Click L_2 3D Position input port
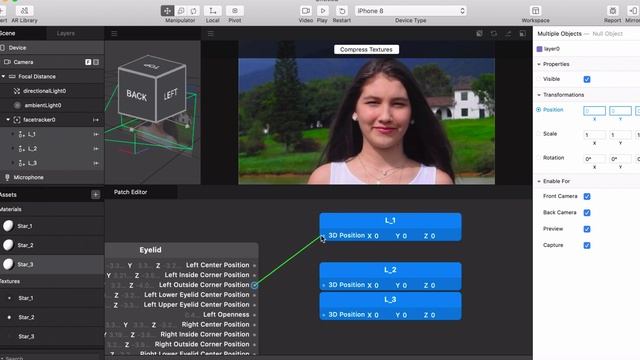Screen dimensions: 640x360 [x=324, y=285]
